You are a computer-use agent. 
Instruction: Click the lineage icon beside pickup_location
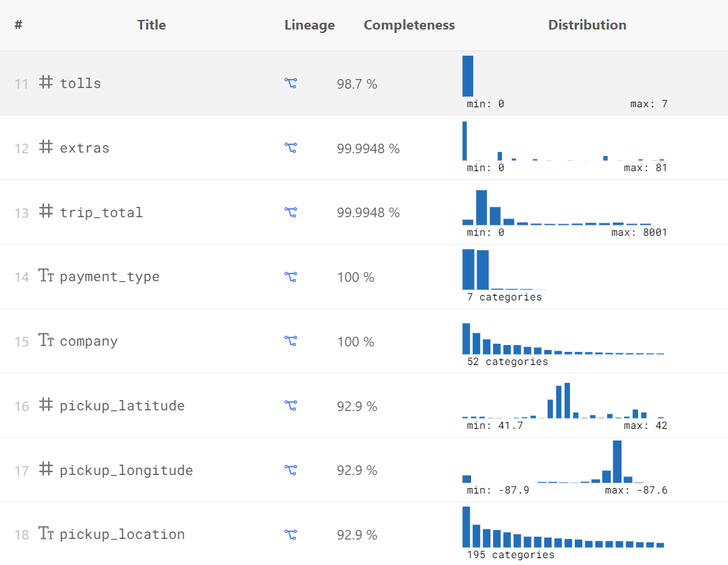click(291, 534)
